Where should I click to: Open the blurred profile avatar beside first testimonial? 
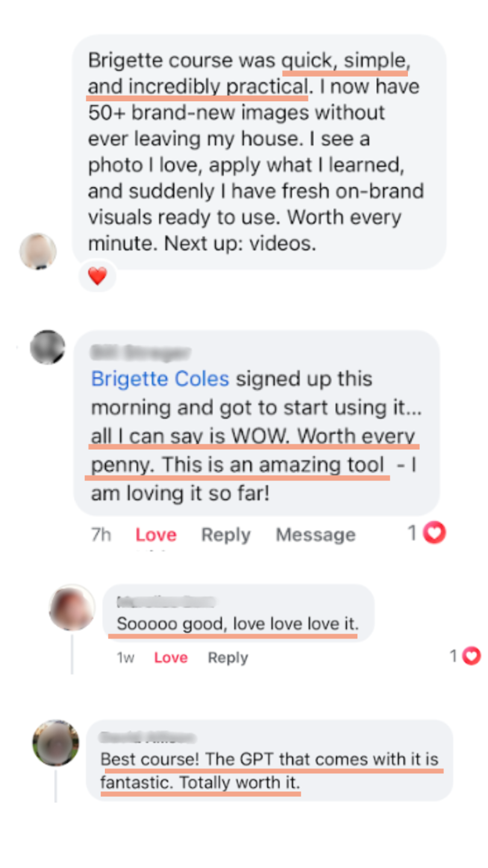[38, 251]
